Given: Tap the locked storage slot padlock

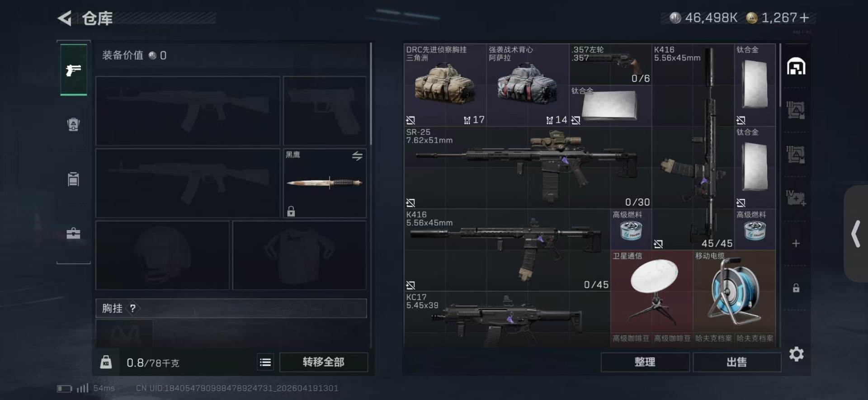Looking at the screenshot, I should click(796, 288).
